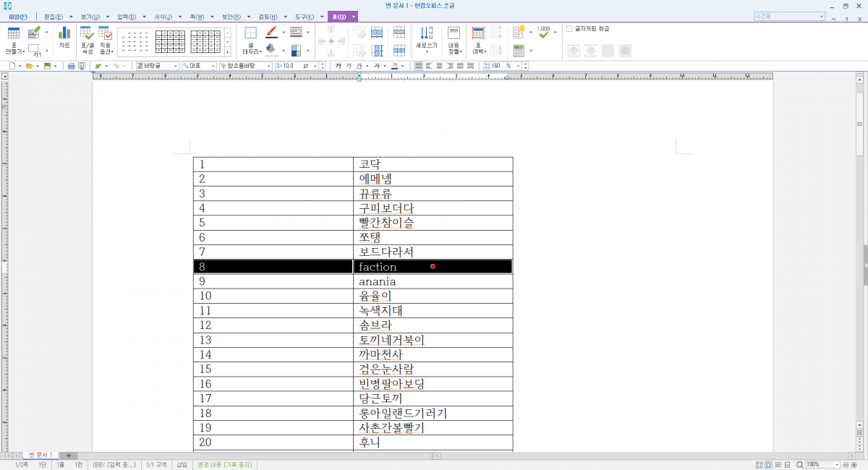The image size is (868, 470).
Task: Click the print icon in toolbar
Action: (71, 66)
